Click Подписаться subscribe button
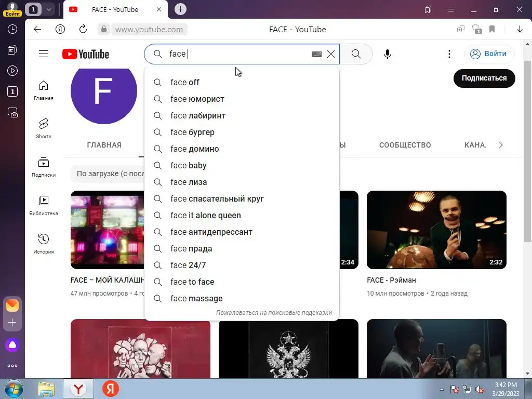The height and width of the screenshot is (399, 532). coord(484,78)
